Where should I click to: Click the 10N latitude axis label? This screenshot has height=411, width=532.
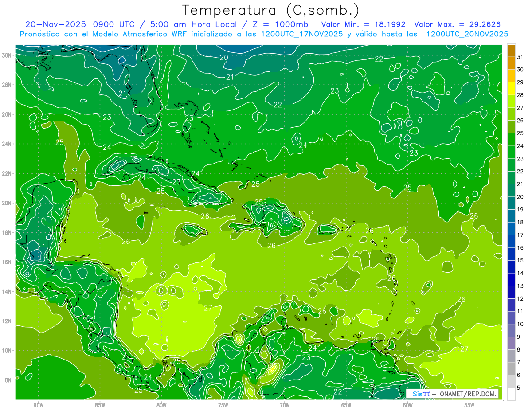coord(7,351)
